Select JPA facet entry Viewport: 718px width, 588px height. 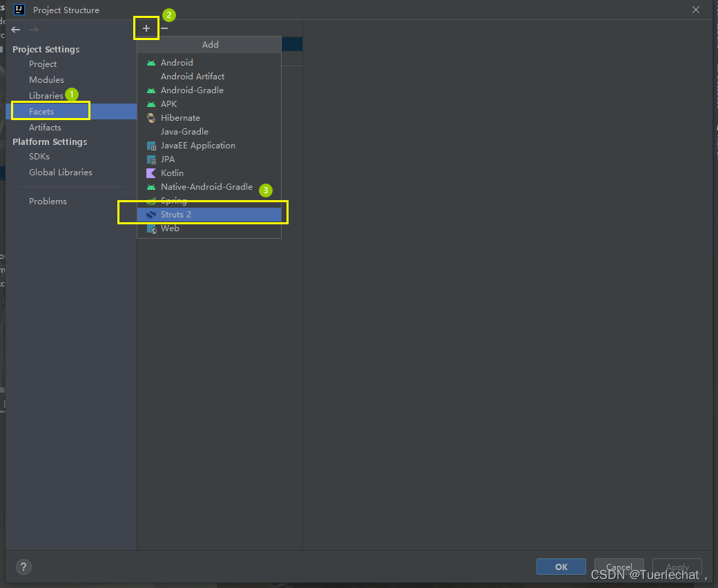point(209,159)
